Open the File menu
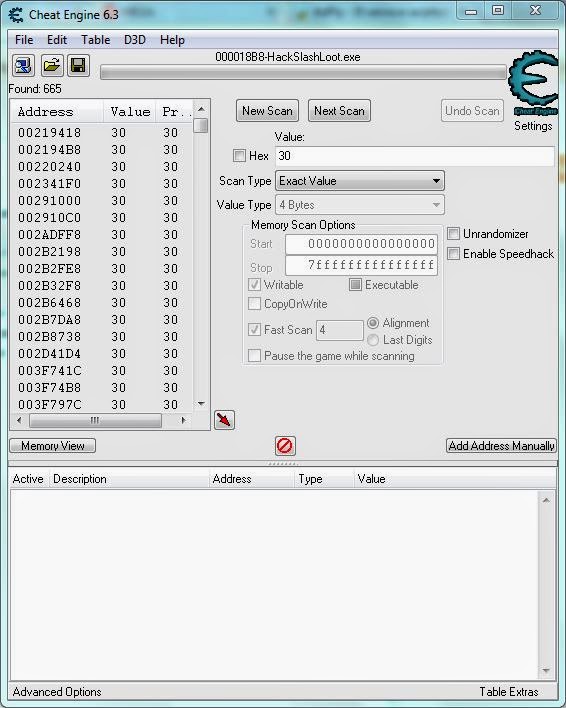 coord(24,40)
